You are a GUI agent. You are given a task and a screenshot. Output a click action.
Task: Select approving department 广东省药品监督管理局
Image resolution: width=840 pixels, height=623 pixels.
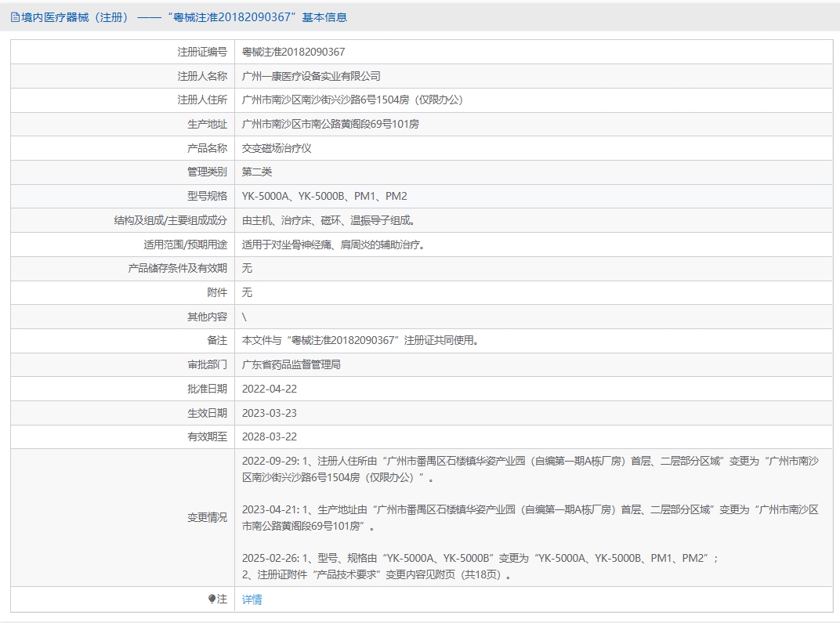(x=291, y=365)
